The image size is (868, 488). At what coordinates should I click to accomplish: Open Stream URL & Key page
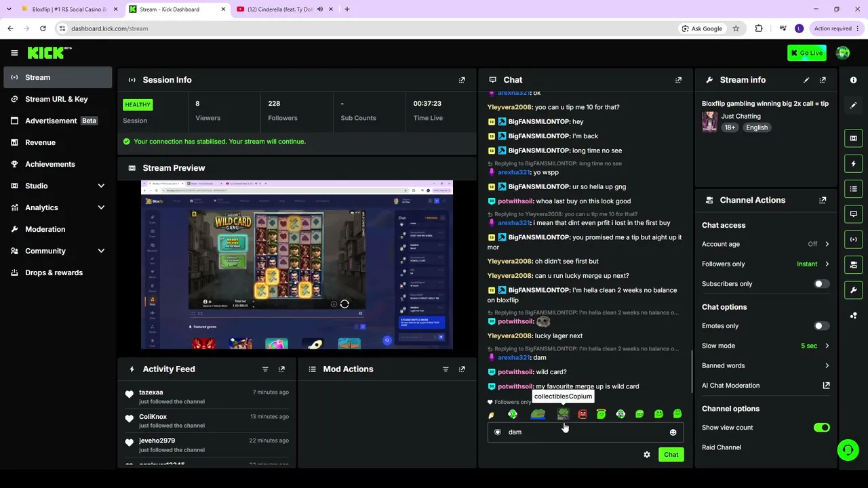click(x=58, y=99)
